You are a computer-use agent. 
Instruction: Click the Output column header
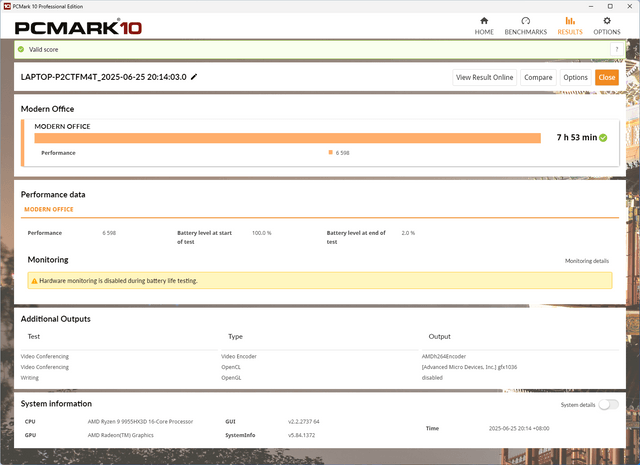pos(439,336)
